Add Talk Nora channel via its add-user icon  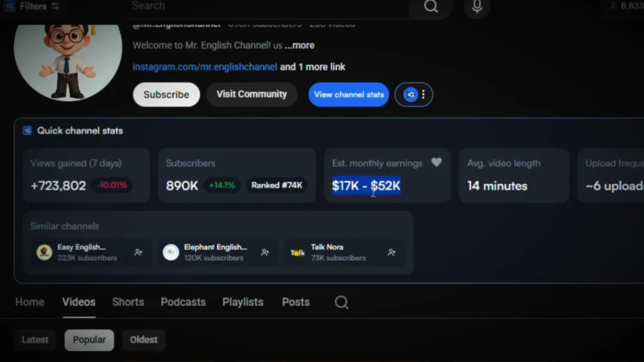click(392, 253)
